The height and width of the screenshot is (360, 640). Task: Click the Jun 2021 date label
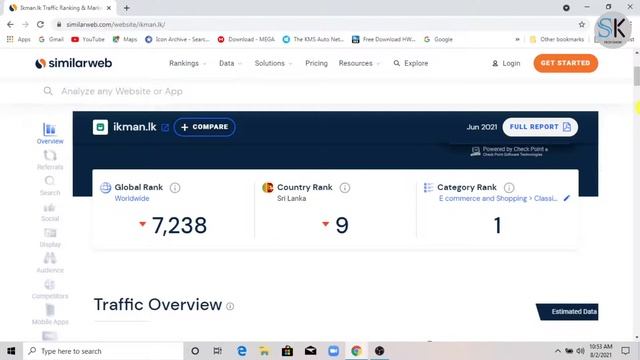(482, 127)
